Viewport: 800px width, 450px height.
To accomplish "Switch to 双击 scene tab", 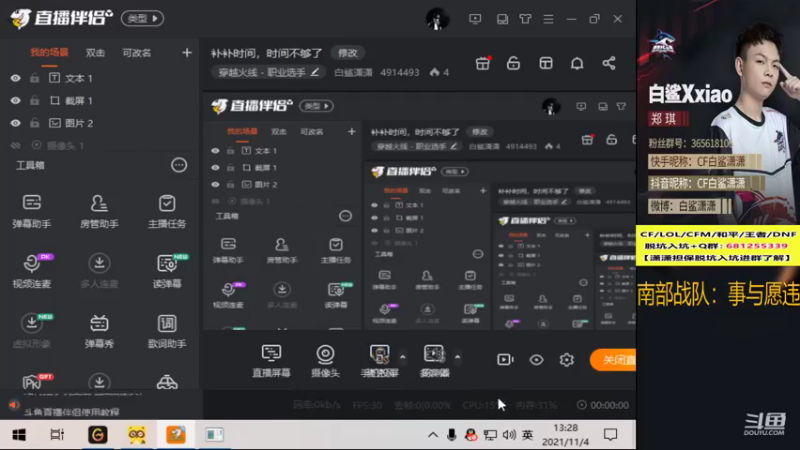I will (x=95, y=53).
